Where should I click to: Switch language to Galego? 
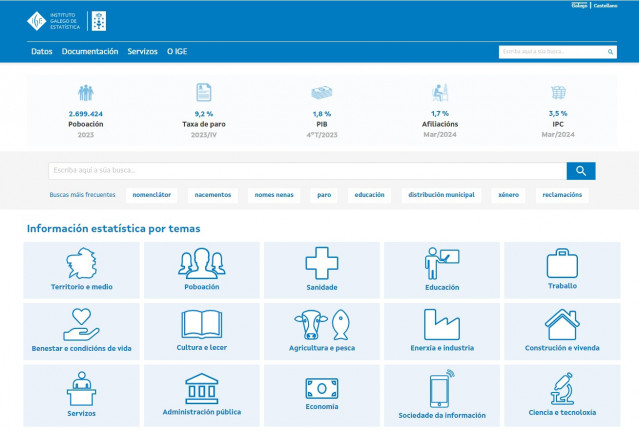coord(579,6)
